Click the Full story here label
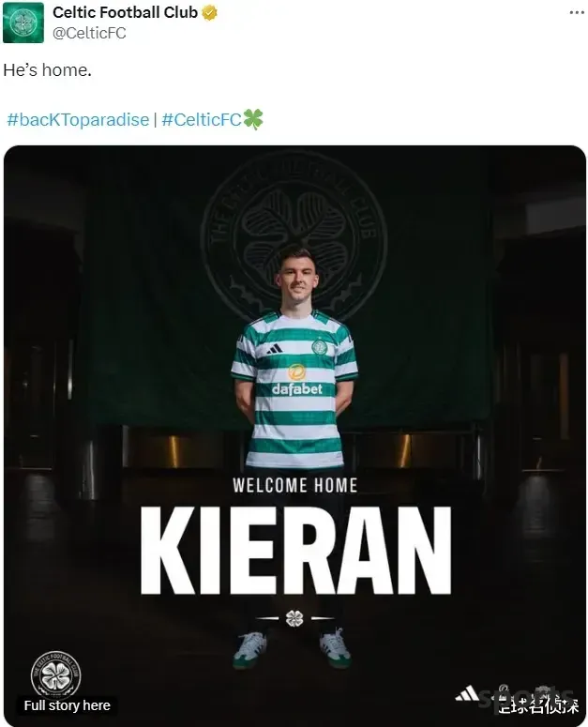The height and width of the screenshot is (727, 588). (x=68, y=705)
